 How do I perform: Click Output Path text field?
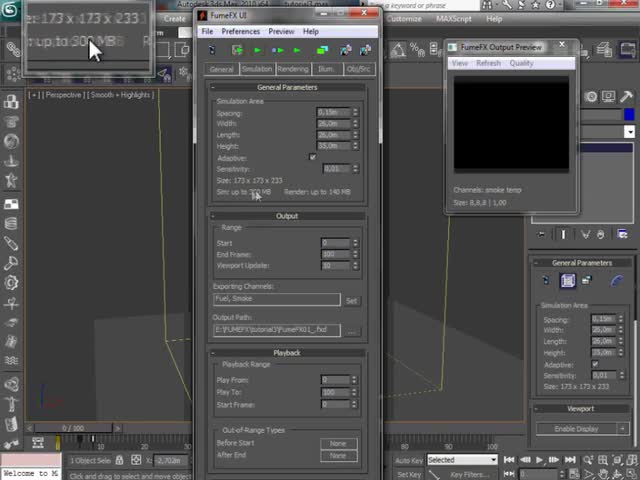[x=276, y=330]
